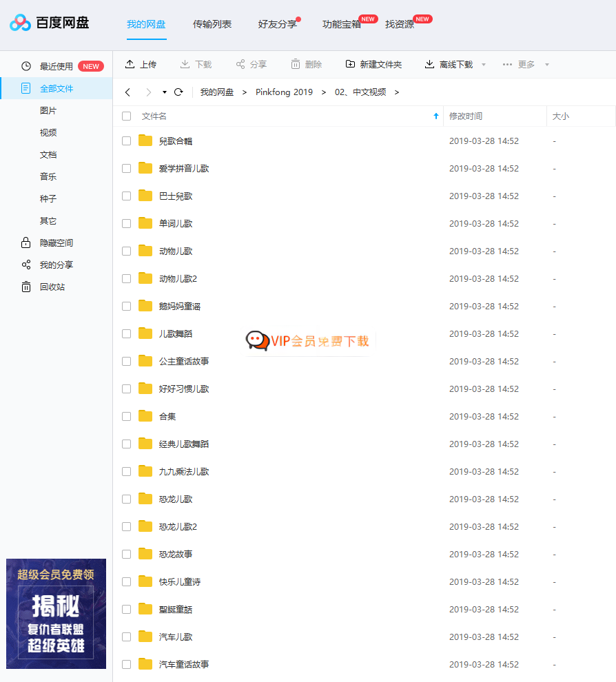Click the upload arrow icon
616x682 pixels.
pos(130,64)
